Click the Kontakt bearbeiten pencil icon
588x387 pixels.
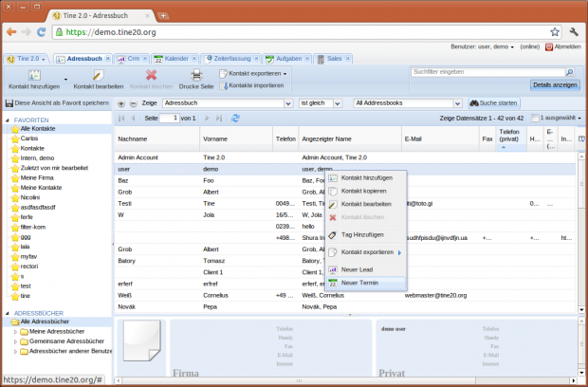click(98, 74)
